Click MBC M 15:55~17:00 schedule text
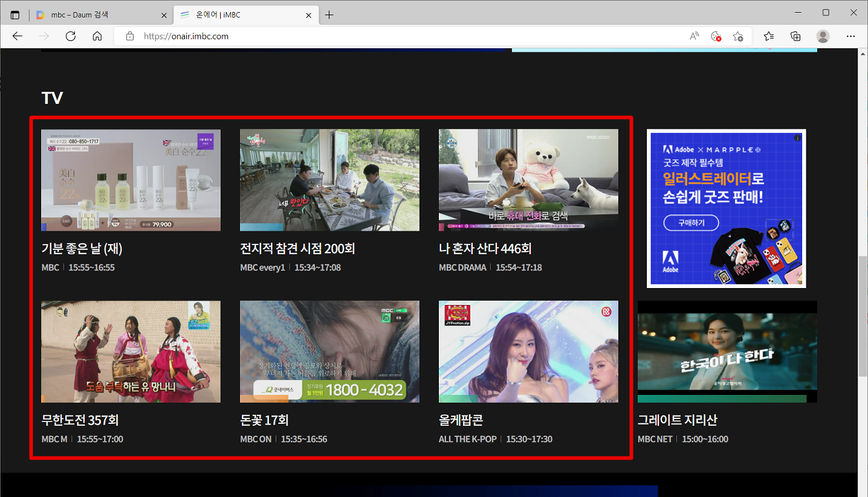868x497 pixels. pyautogui.click(x=82, y=439)
